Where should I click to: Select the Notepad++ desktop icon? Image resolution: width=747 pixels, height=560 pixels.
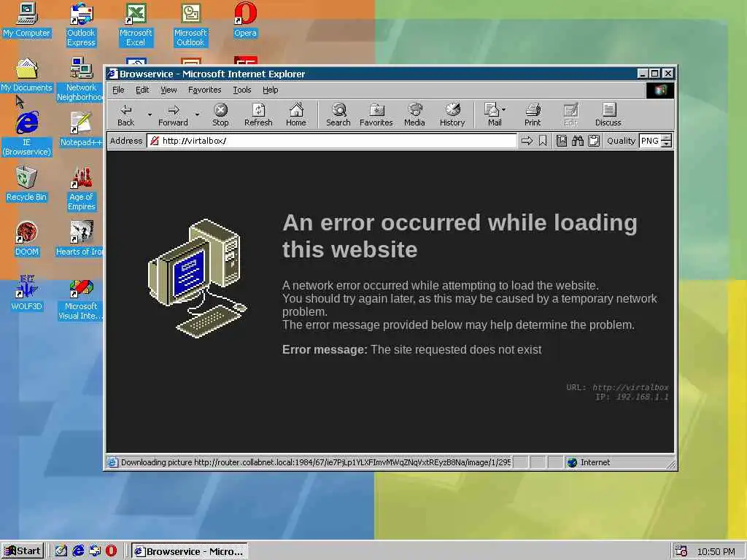pyautogui.click(x=81, y=130)
